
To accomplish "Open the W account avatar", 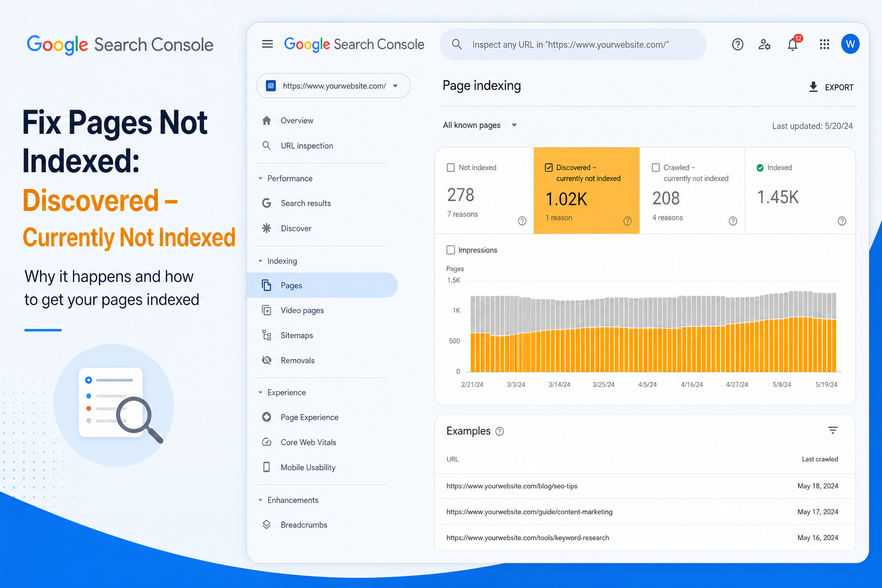I will point(850,44).
